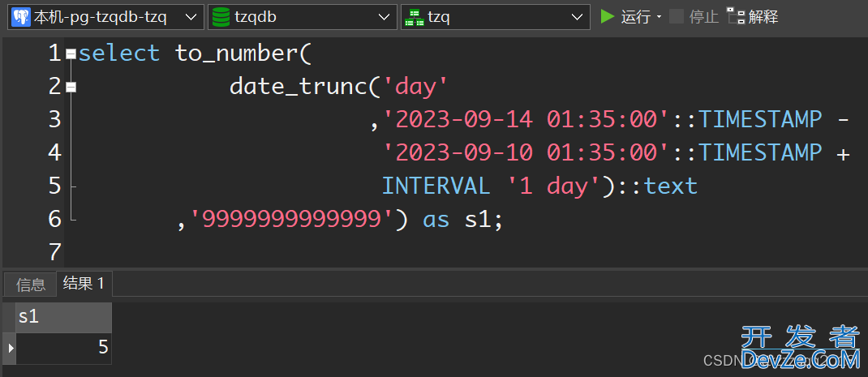Select the 结果 1 tab
Screen dimensions: 868x377
[84, 284]
